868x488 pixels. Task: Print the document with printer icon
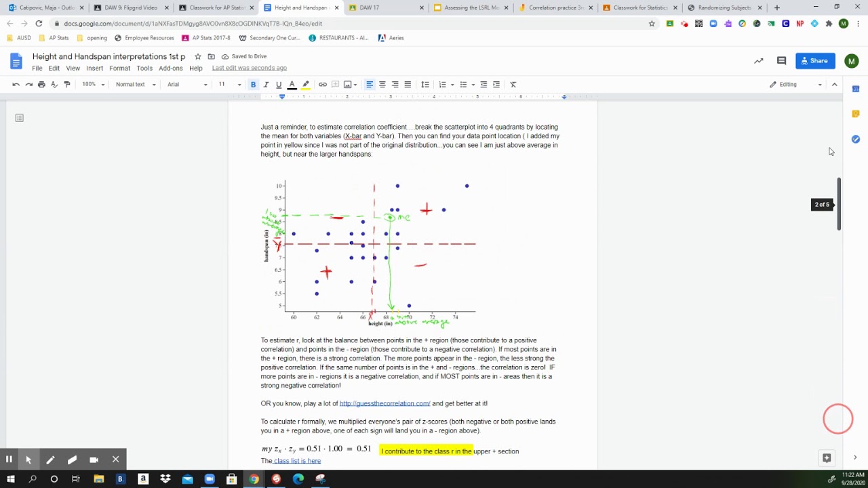[41, 84]
